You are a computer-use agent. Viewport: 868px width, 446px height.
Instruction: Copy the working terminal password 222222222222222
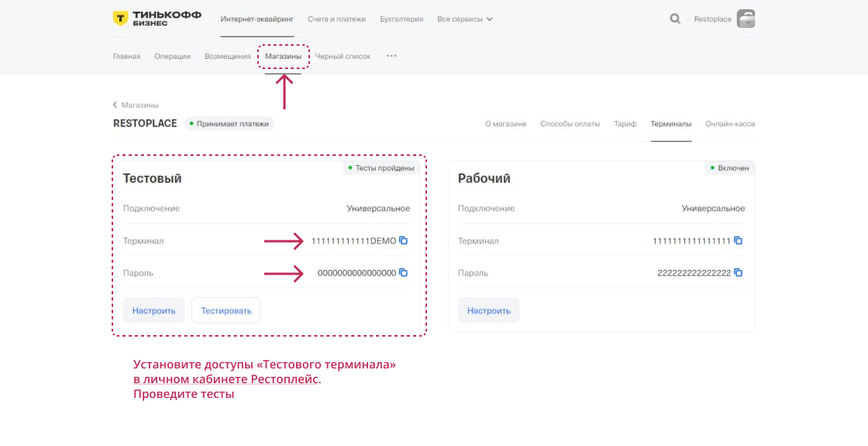point(738,272)
